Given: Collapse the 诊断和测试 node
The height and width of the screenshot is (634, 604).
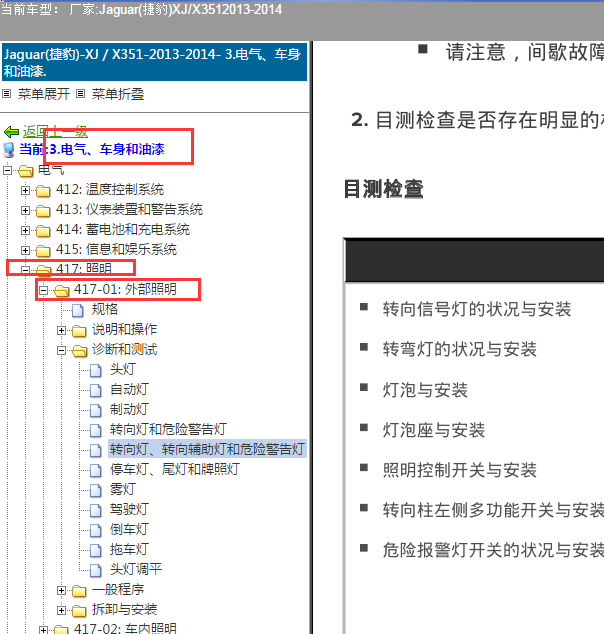Looking at the screenshot, I should pyautogui.click(x=61, y=350).
